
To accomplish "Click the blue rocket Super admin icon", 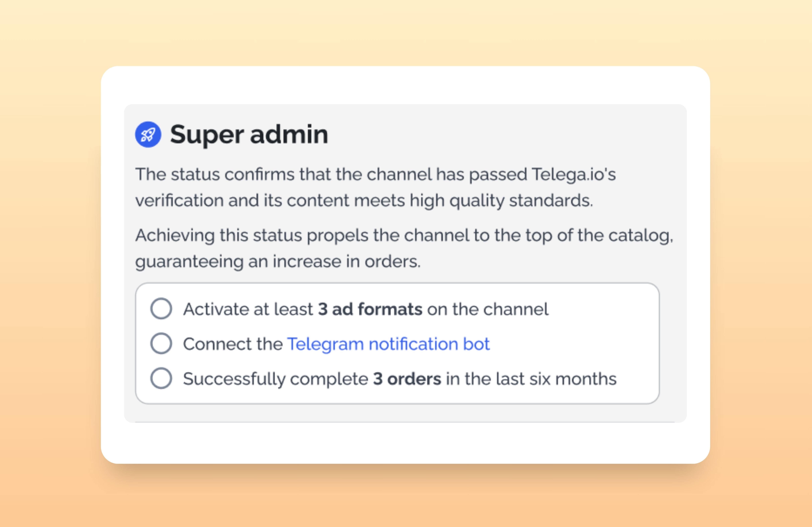I will (148, 134).
